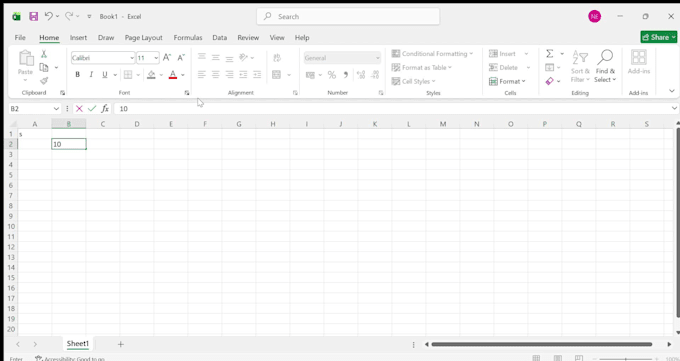Undo the last action
The image size is (680, 361).
[x=48, y=16]
